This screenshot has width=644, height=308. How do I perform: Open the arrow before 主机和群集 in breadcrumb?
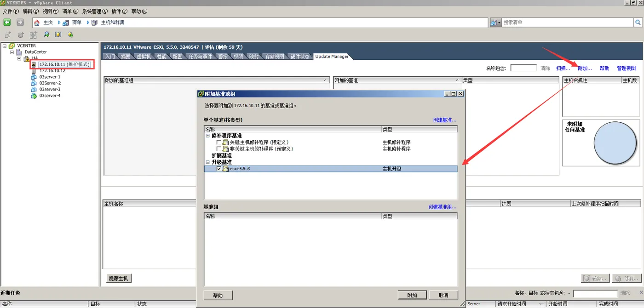88,23
